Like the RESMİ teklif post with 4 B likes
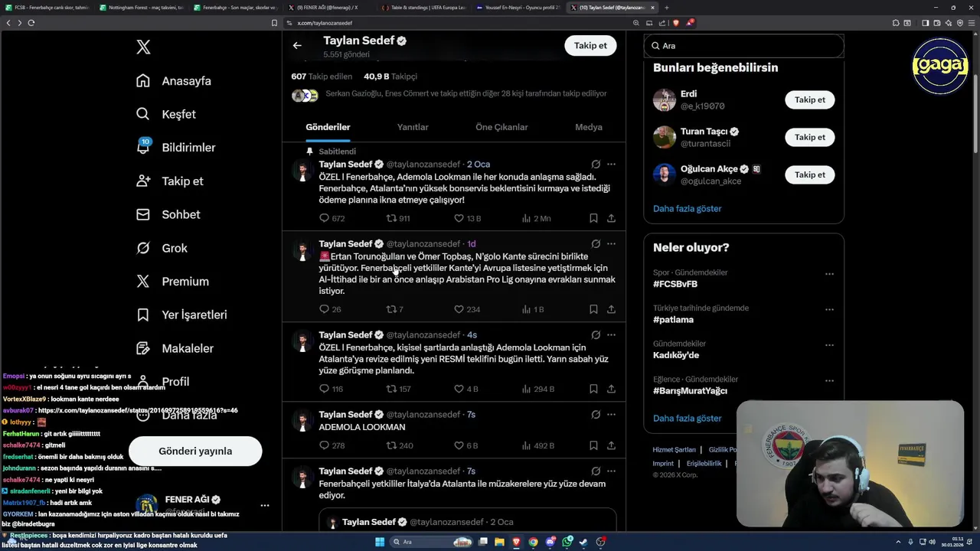Image resolution: width=980 pixels, height=551 pixels. [465, 389]
